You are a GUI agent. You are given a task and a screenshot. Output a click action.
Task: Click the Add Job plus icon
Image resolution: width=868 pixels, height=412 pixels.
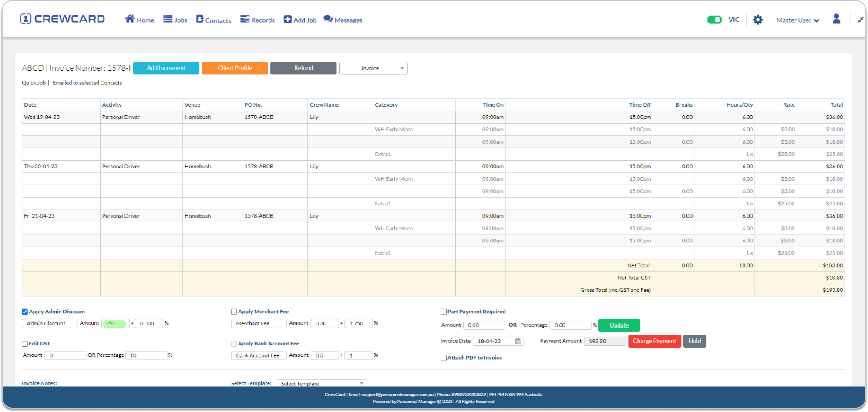pos(287,18)
